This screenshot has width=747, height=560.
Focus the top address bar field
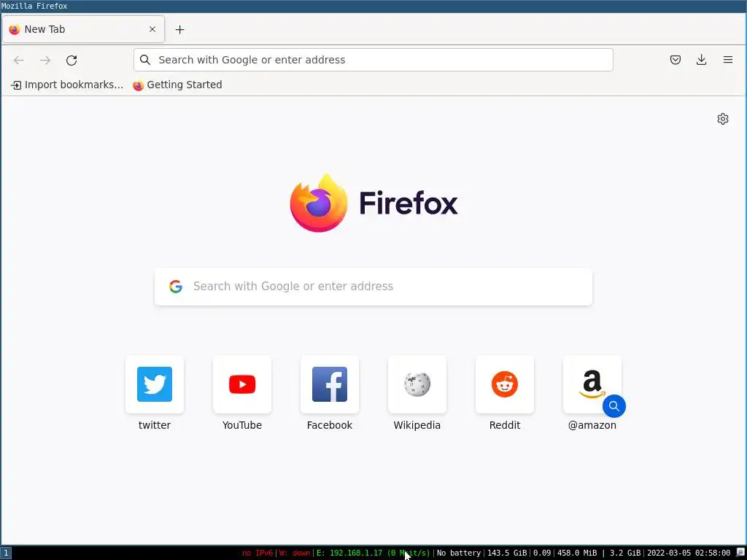click(x=373, y=60)
